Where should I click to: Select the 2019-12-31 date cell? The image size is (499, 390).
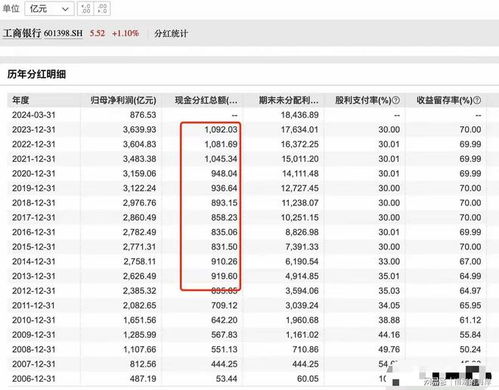click(34, 188)
